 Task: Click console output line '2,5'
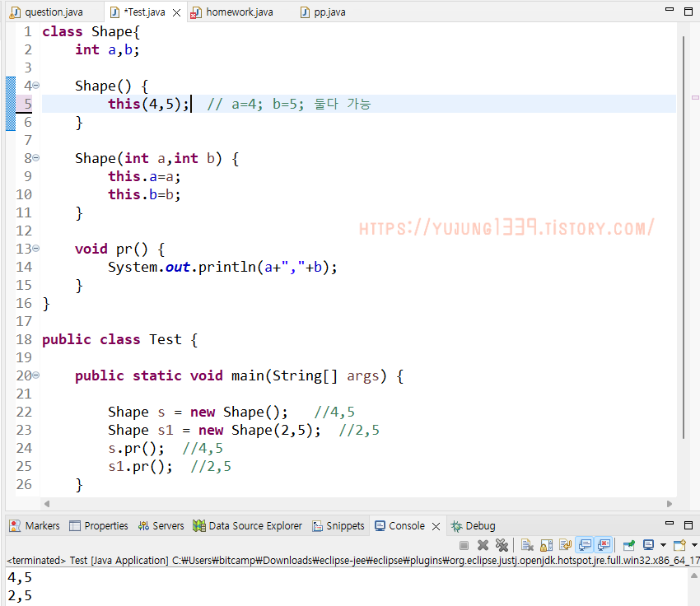[20, 595]
